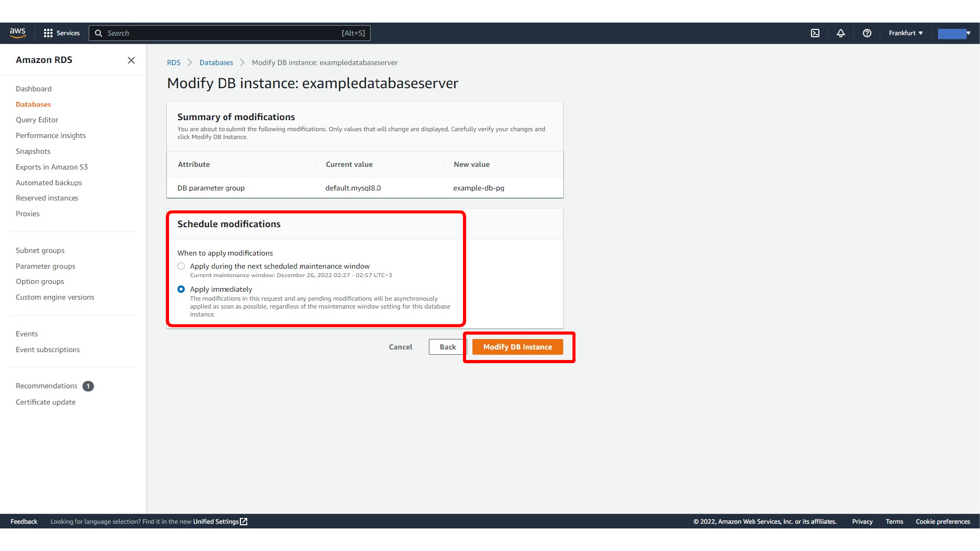Open the Feedback link
The width and height of the screenshot is (980, 551).
(x=24, y=522)
